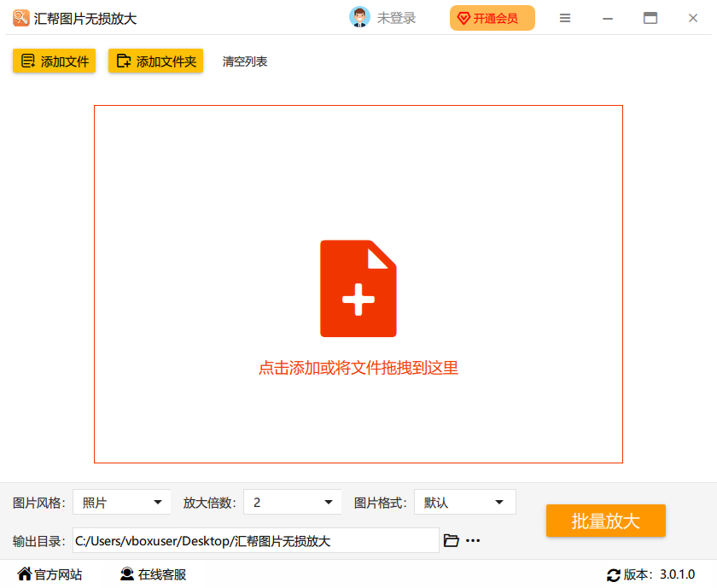This screenshot has width=717, height=588.
Task: Expand the 放大倍数 dropdown showing 2
Action: click(x=292, y=502)
